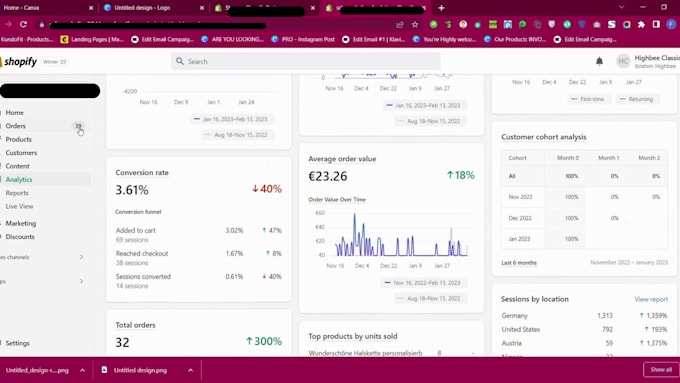The width and height of the screenshot is (680, 383).
Task: Click the share page icon in address bar
Action: (x=400, y=24)
